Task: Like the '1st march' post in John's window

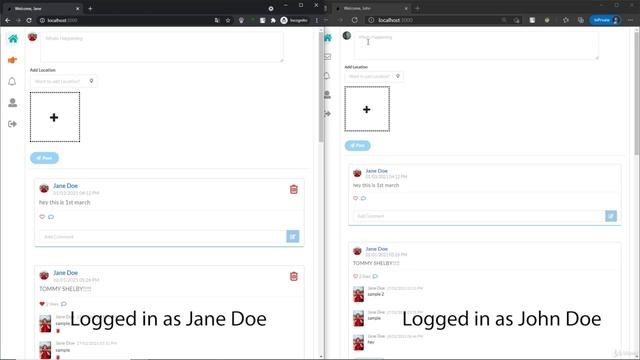Action: [x=356, y=198]
